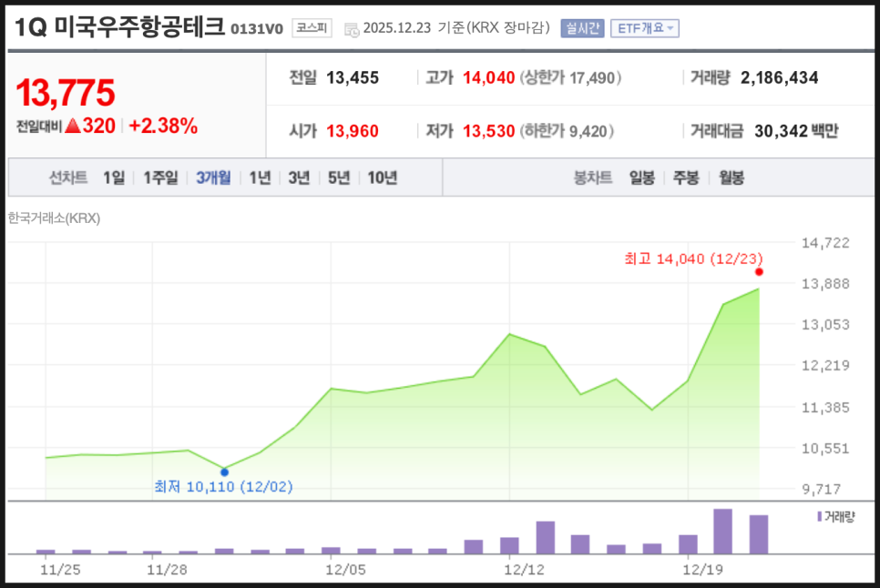880x588 pixels.
Task: Toggle the 실시간 real-time button
Action: point(582,28)
